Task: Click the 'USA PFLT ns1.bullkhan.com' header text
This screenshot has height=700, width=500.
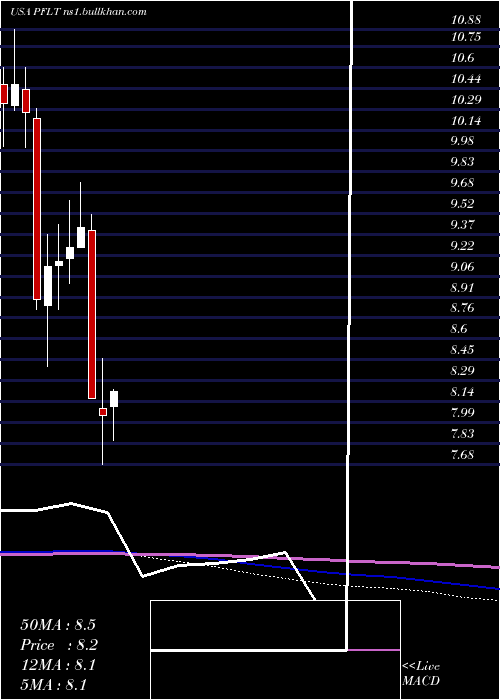Action: 79,11
